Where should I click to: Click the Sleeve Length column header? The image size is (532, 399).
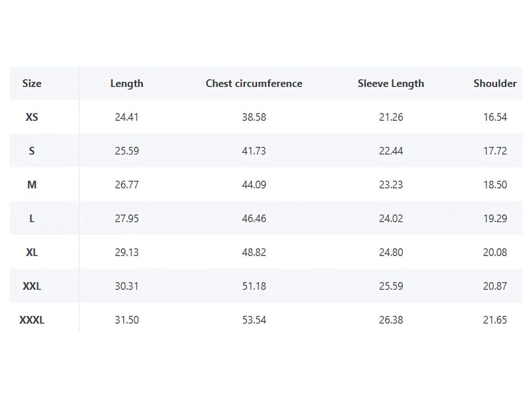[391, 84]
